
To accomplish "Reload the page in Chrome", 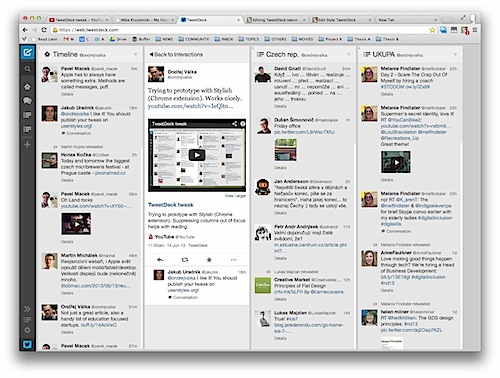I will [x=44, y=30].
